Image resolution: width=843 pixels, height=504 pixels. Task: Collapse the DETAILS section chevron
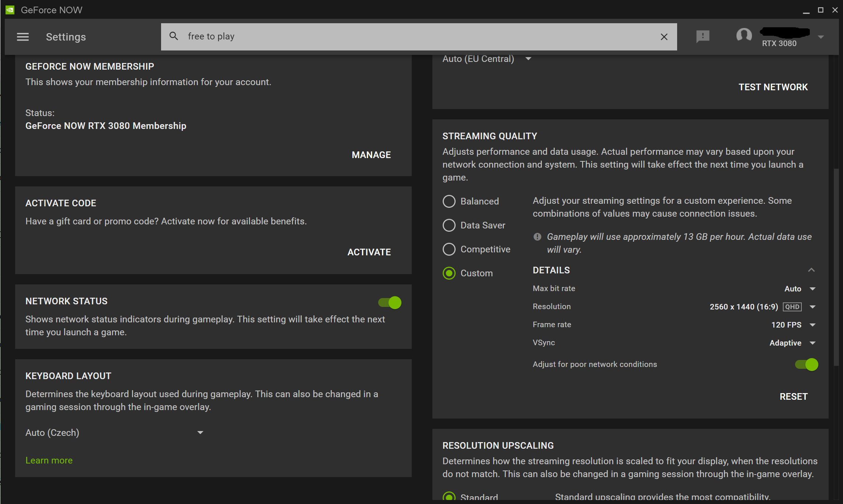coord(811,270)
